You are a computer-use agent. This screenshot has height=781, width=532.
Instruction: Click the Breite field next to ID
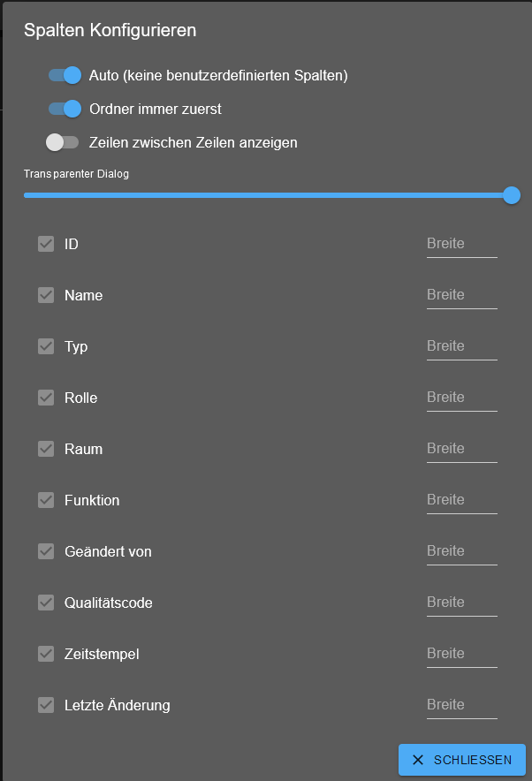coord(461,243)
